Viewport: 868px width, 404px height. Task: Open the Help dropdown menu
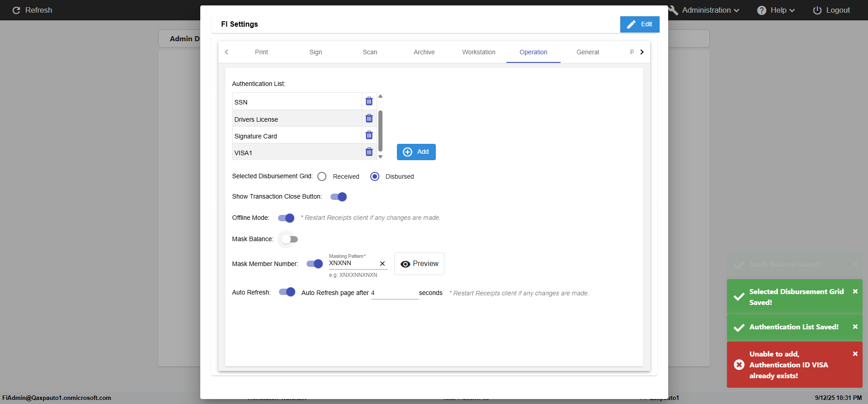(x=776, y=10)
